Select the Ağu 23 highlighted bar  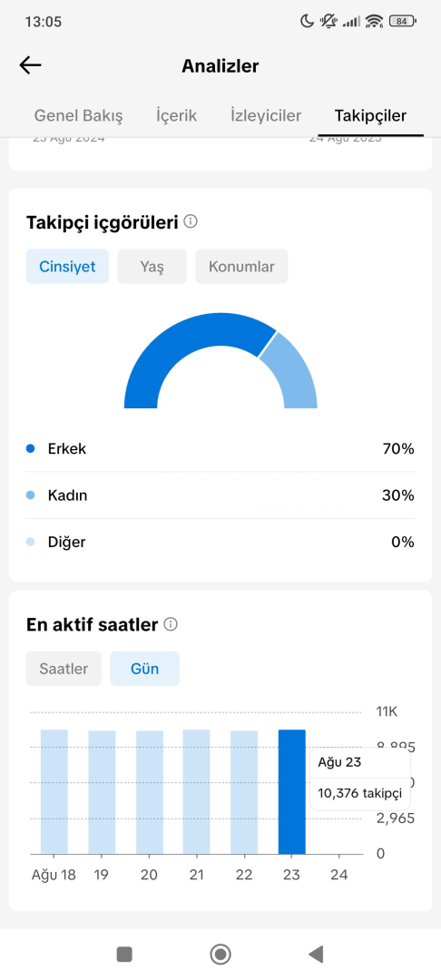291,791
